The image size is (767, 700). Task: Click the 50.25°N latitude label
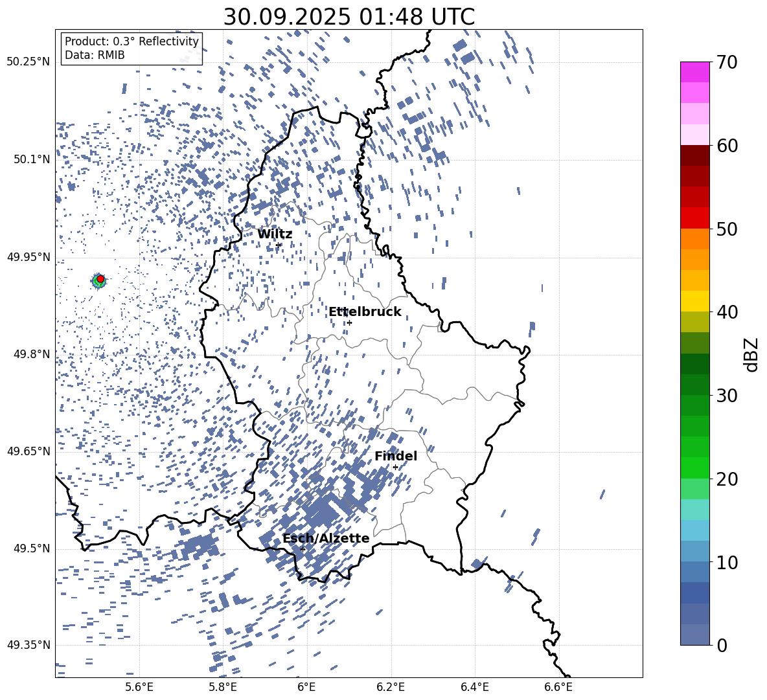29,62
